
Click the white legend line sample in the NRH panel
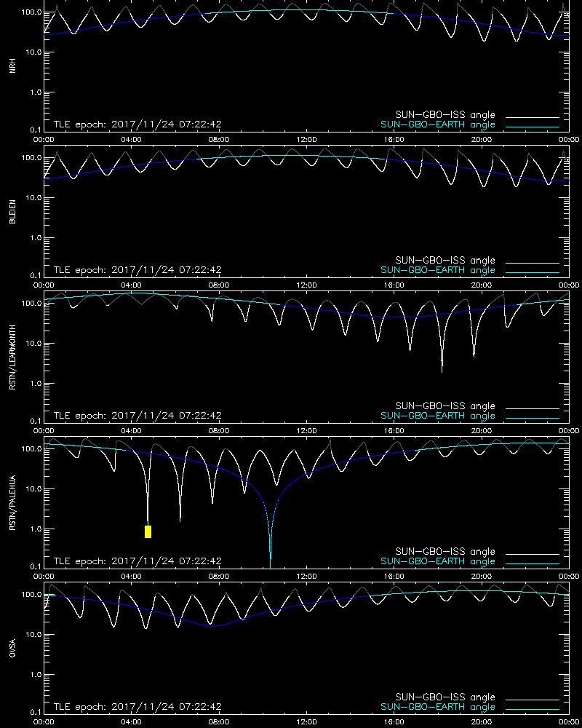[533, 117]
